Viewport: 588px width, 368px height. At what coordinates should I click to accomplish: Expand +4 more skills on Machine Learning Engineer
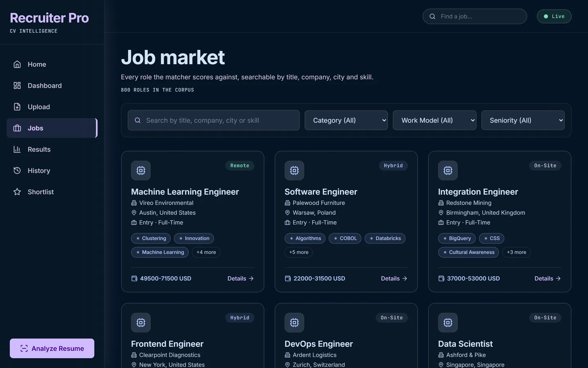(206, 252)
